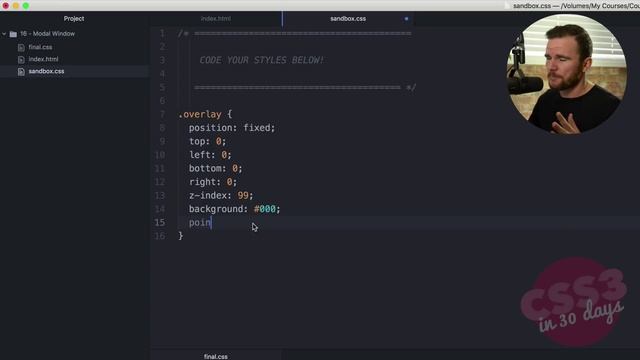Switch to the final.css tab in bottom pane

(216, 356)
